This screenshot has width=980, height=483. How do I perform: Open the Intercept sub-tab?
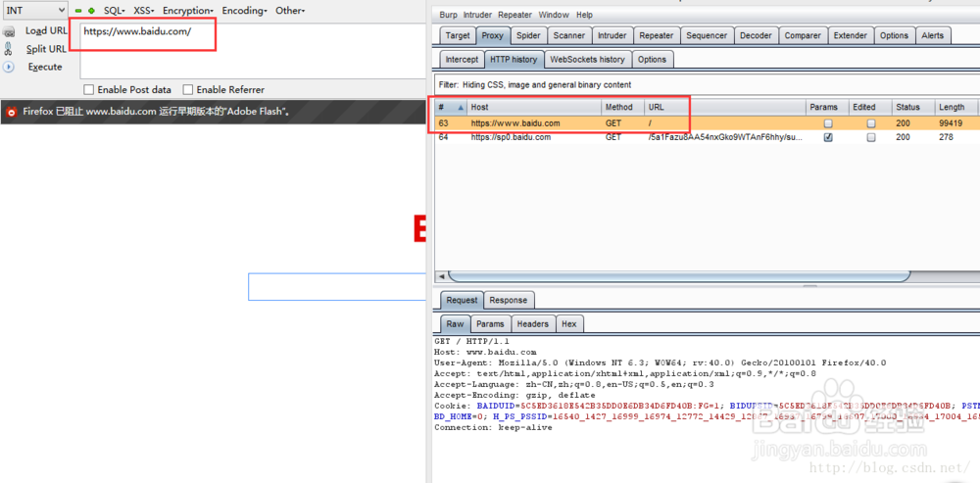(462, 60)
